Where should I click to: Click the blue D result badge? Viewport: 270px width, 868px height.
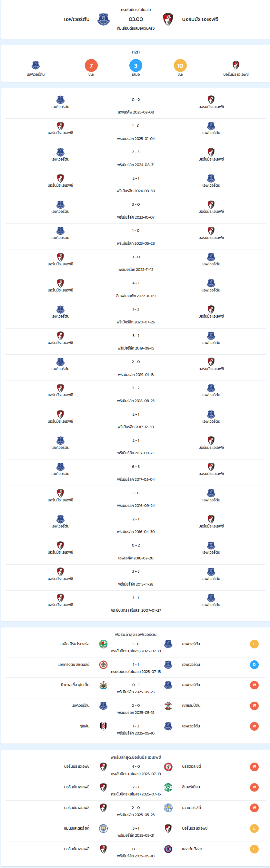[254, 665]
